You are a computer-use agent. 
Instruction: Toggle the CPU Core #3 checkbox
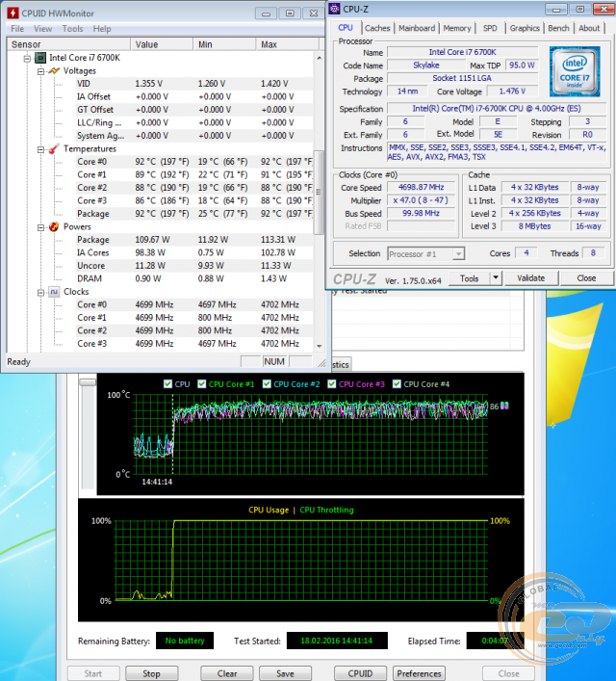tap(332, 384)
